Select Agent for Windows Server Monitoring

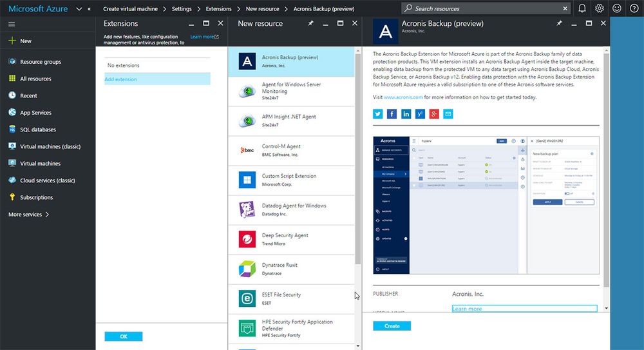[291, 91]
